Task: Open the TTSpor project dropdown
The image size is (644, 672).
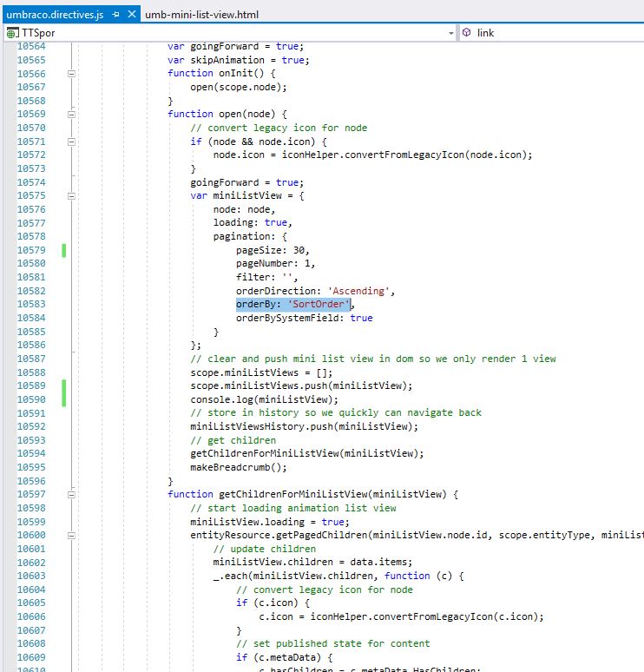Action: tap(450, 33)
